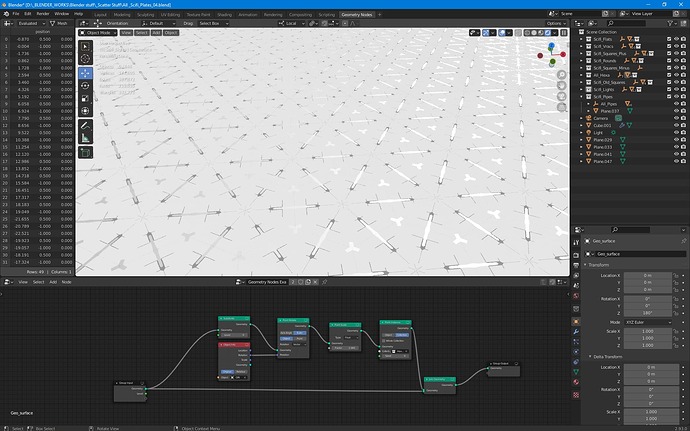Hide Plane.029 with its eye icon
This screenshot has height=431, width=690.
coord(676,140)
